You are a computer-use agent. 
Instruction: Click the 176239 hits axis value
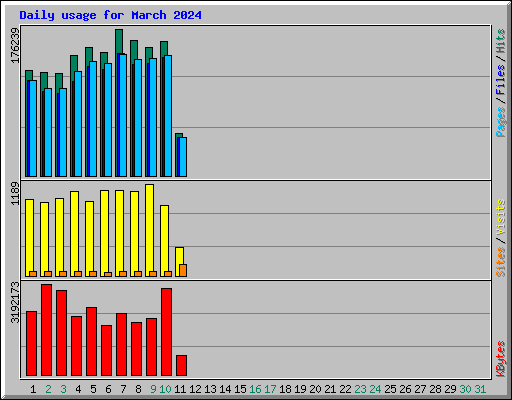coord(15,45)
